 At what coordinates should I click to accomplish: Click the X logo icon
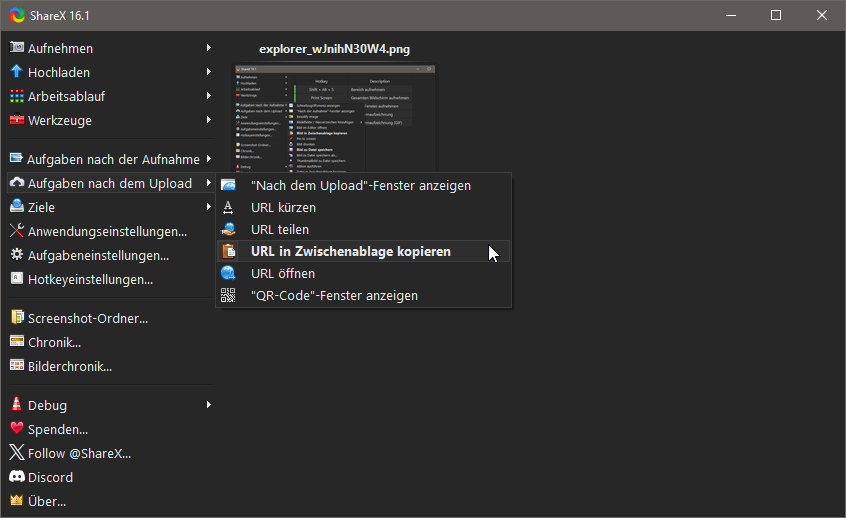tap(17, 452)
